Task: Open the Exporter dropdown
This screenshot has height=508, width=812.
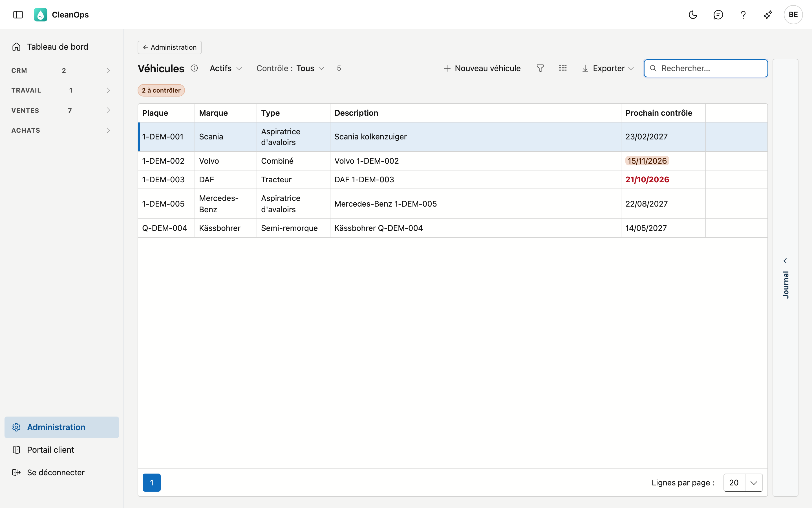Action: coord(608,68)
